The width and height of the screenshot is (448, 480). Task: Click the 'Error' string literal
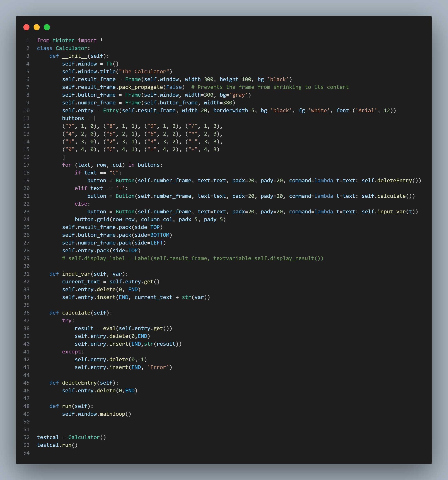(x=158, y=367)
